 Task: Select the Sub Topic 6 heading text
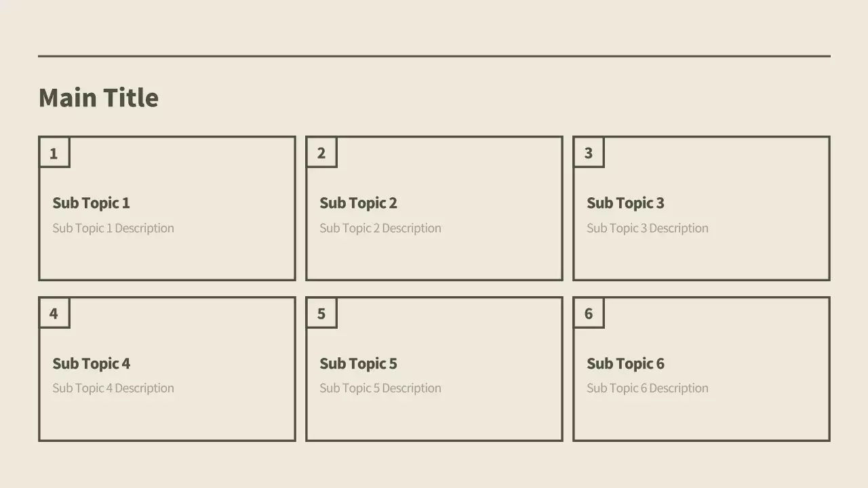(625, 363)
